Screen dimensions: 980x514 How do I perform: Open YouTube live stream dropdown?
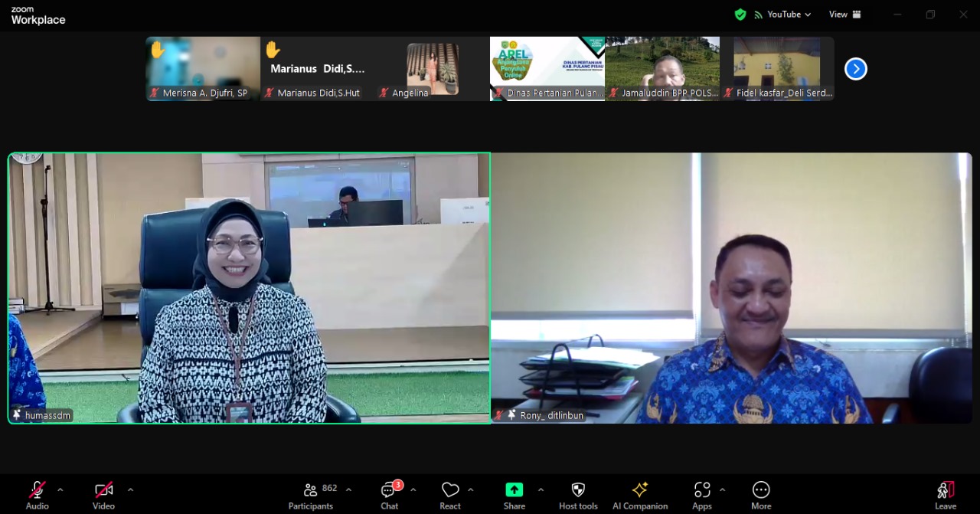coord(782,15)
